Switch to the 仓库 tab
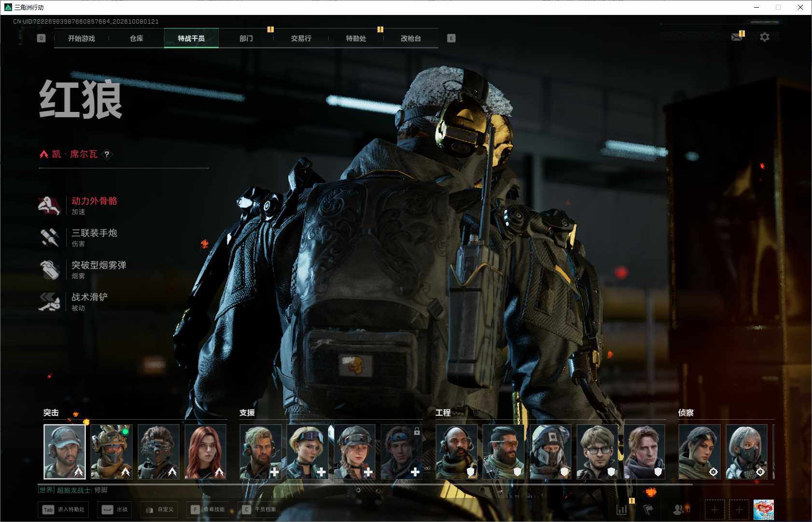The width and height of the screenshot is (812, 522). [x=137, y=38]
